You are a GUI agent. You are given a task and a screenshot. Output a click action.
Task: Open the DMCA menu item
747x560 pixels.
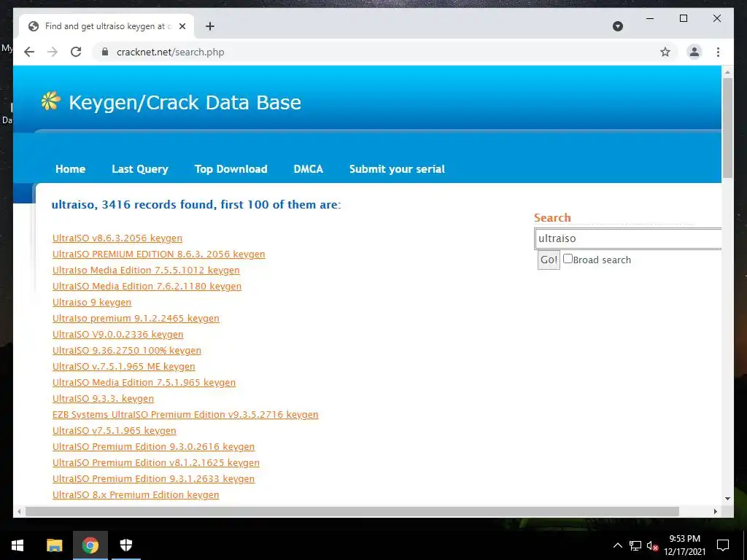pos(309,169)
